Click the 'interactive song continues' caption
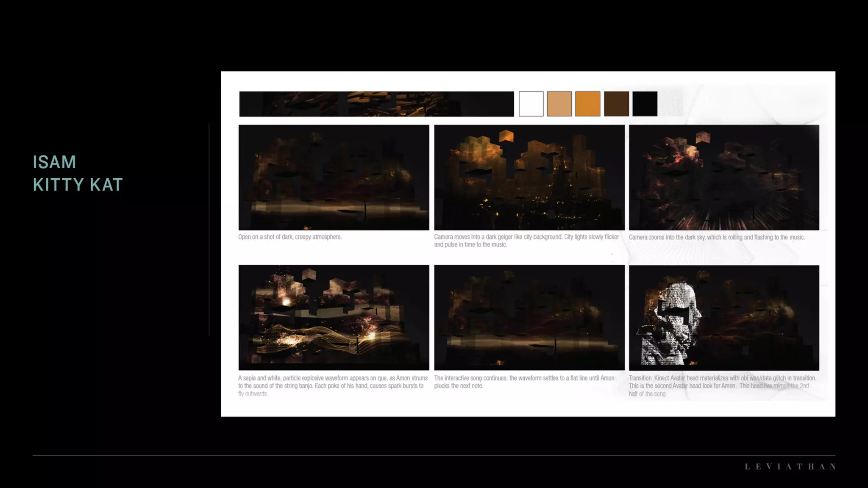 pos(524,382)
